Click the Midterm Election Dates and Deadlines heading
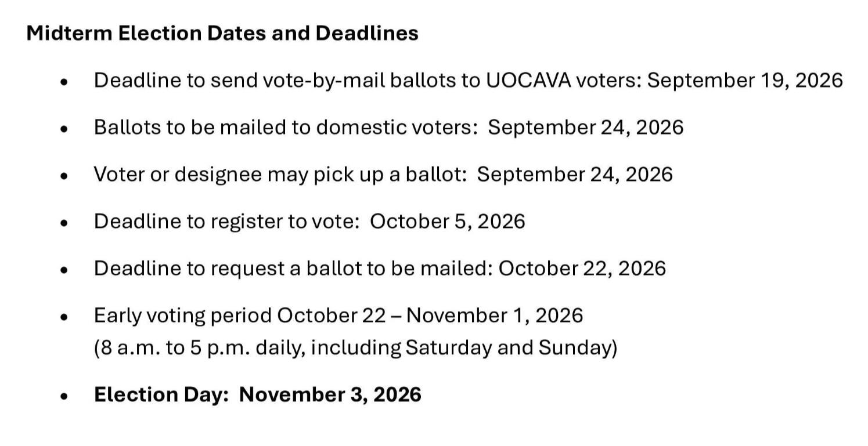Screen dimensions: 868x446 pyautogui.click(x=222, y=33)
